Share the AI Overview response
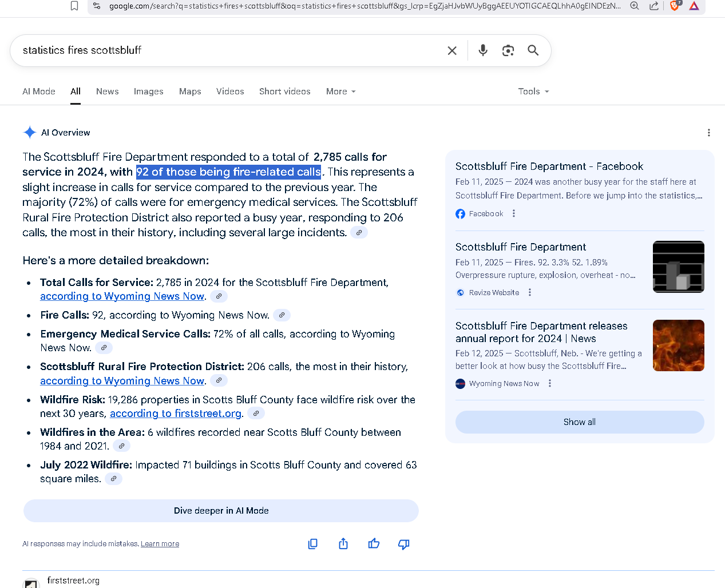The height and width of the screenshot is (588, 725). click(343, 544)
